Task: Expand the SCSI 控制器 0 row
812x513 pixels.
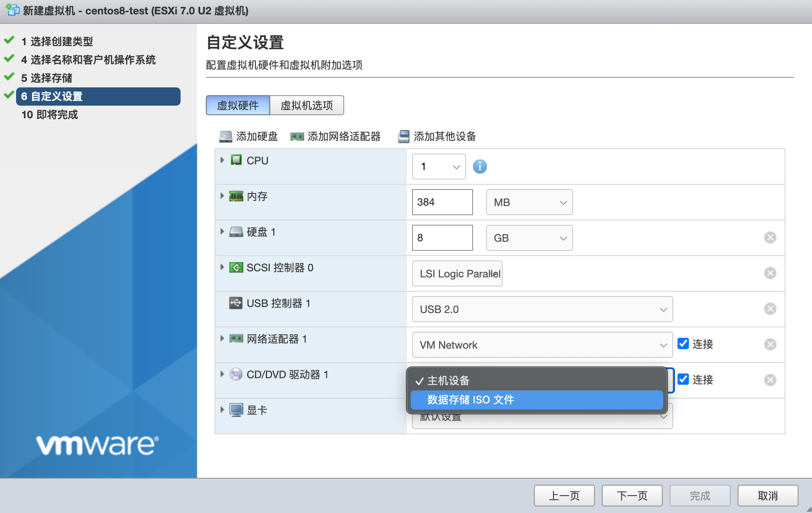Action: click(x=222, y=267)
